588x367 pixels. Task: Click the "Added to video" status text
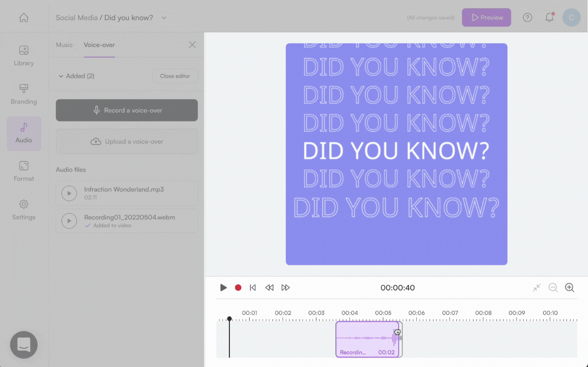[112, 225]
